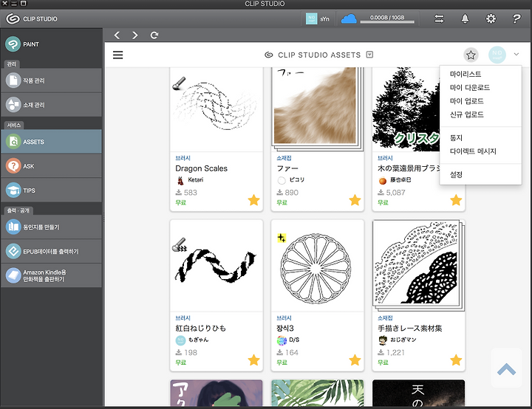Collapse the user menu chevron

click(516, 54)
